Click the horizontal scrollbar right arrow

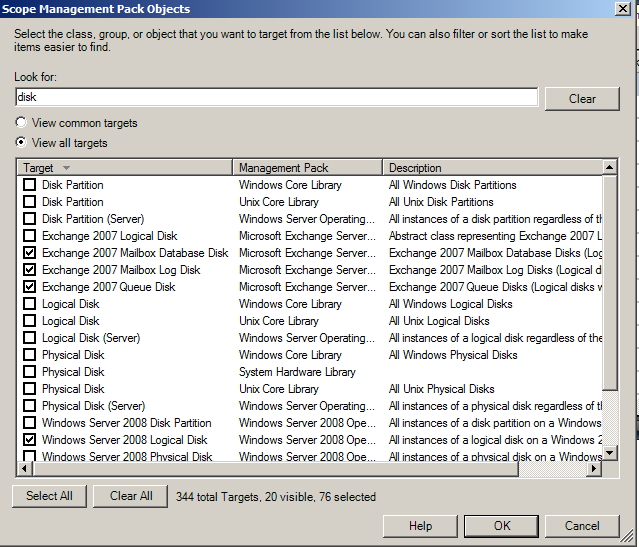(x=594, y=469)
